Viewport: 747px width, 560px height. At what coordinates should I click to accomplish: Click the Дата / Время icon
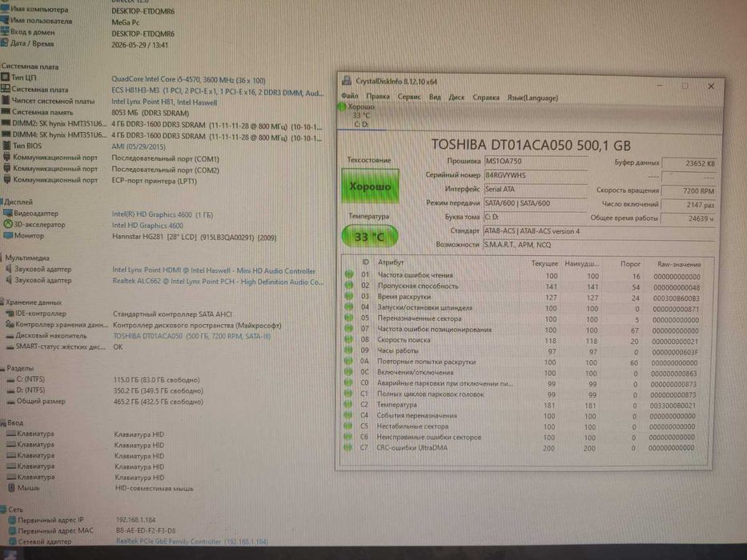click(x=4, y=43)
